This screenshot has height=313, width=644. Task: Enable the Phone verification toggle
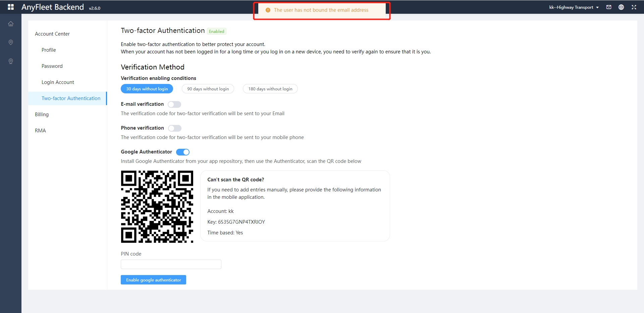[x=175, y=128]
